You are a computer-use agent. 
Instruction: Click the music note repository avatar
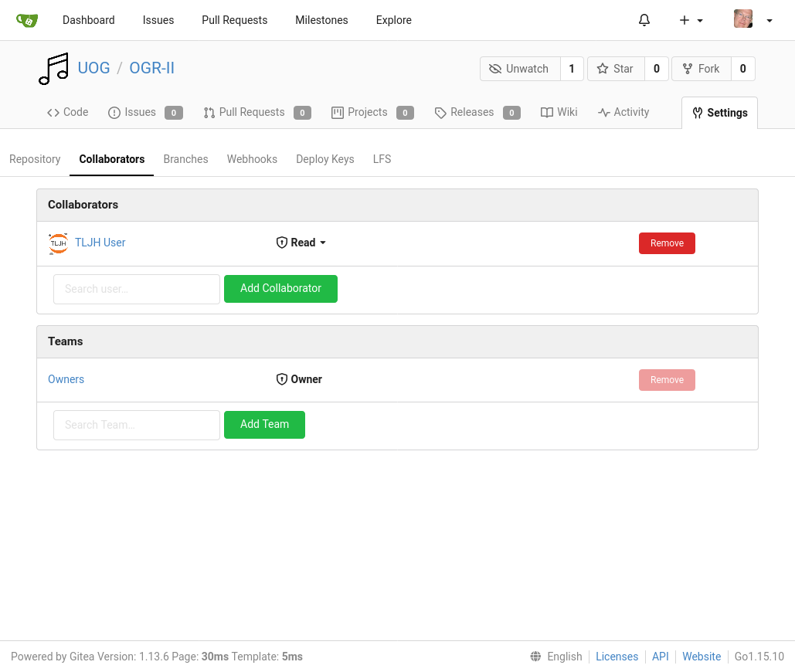click(53, 69)
